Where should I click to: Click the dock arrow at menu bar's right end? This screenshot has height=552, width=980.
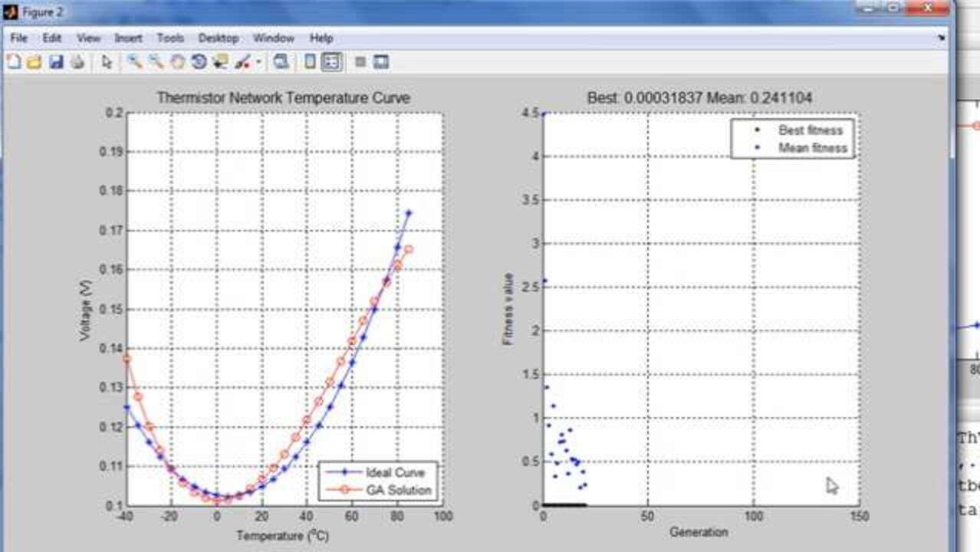941,38
